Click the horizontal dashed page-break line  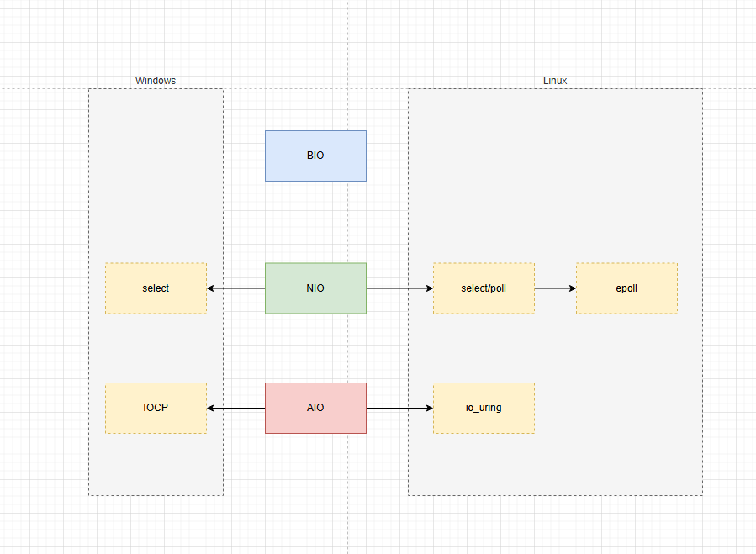(x=42, y=88)
